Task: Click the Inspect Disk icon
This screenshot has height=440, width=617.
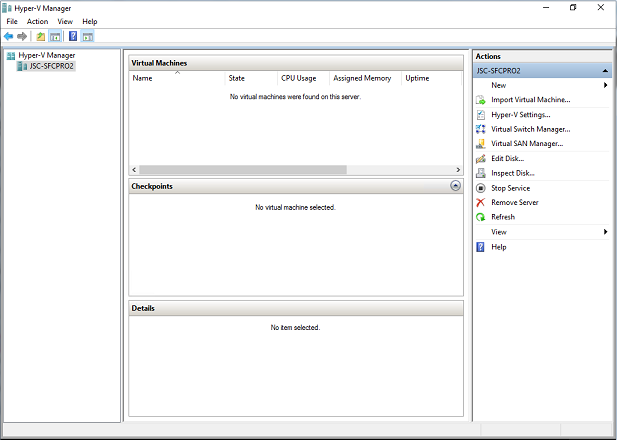Action: tap(480, 173)
